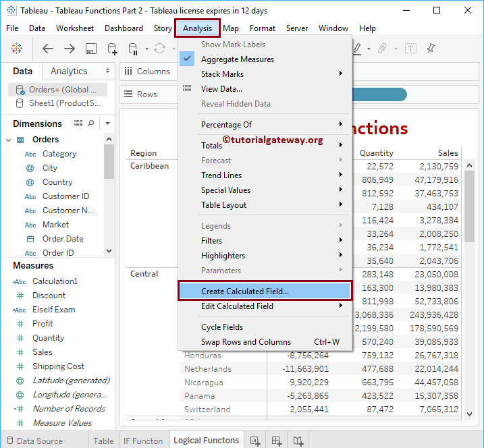Choose Create Calculated Field...
Viewport: 484px width, 448px height.
[265, 291]
